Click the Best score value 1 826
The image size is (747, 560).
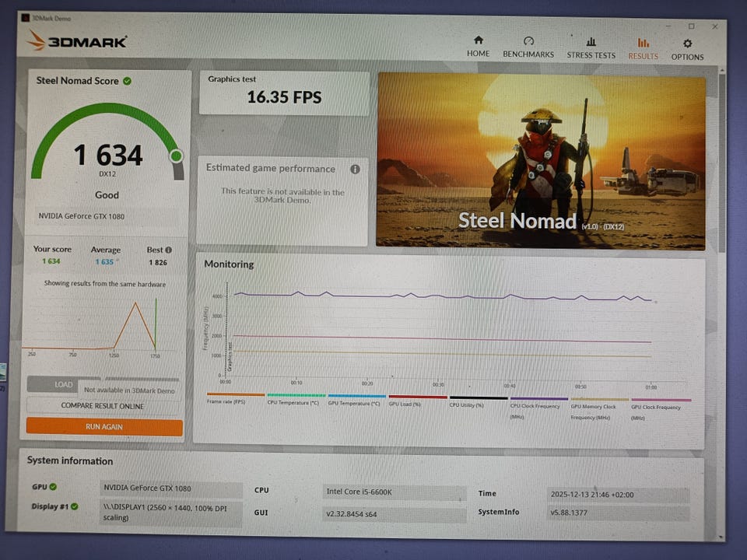158,262
